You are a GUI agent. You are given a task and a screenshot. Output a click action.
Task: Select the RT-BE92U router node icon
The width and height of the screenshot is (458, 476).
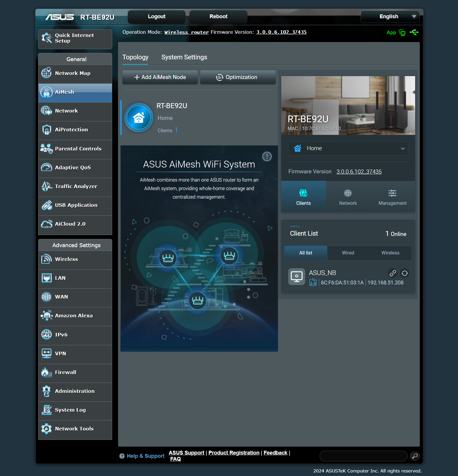click(x=139, y=118)
